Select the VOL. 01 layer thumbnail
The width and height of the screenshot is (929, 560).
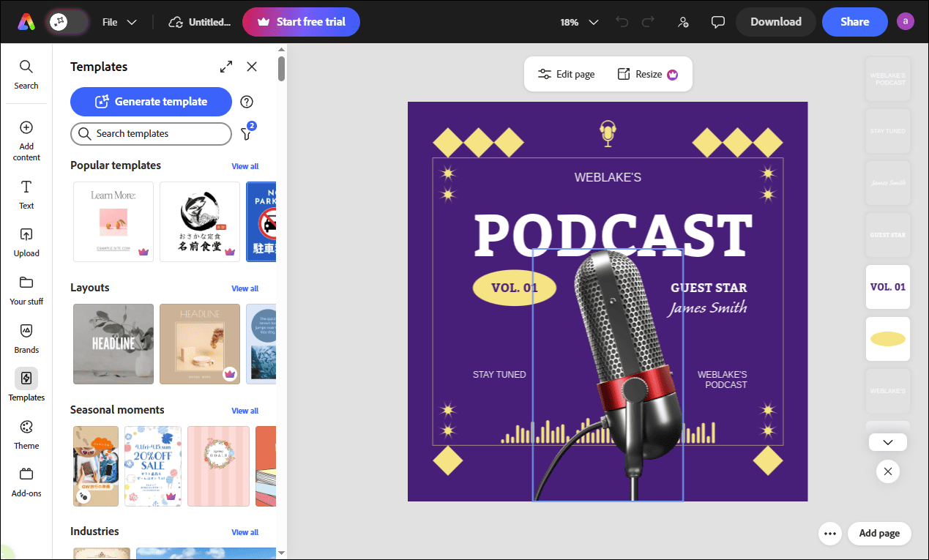click(887, 287)
